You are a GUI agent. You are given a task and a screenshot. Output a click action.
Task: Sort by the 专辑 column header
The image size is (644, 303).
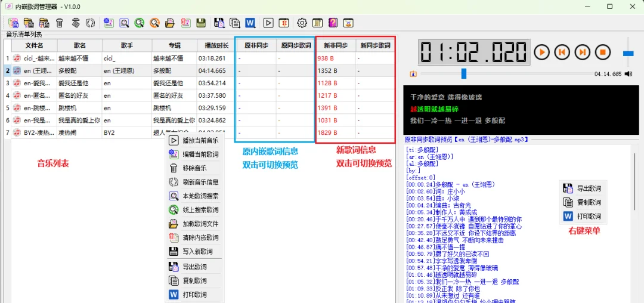[174, 45]
